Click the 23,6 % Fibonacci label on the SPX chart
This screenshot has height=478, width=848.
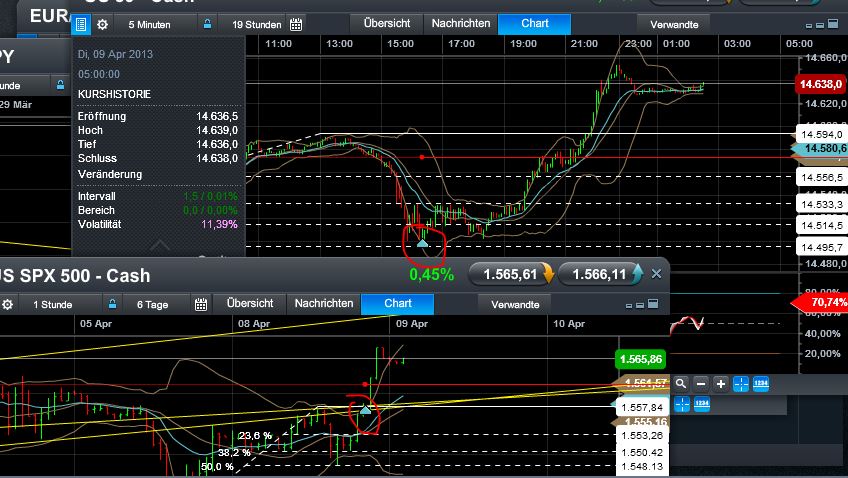[255, 435]
